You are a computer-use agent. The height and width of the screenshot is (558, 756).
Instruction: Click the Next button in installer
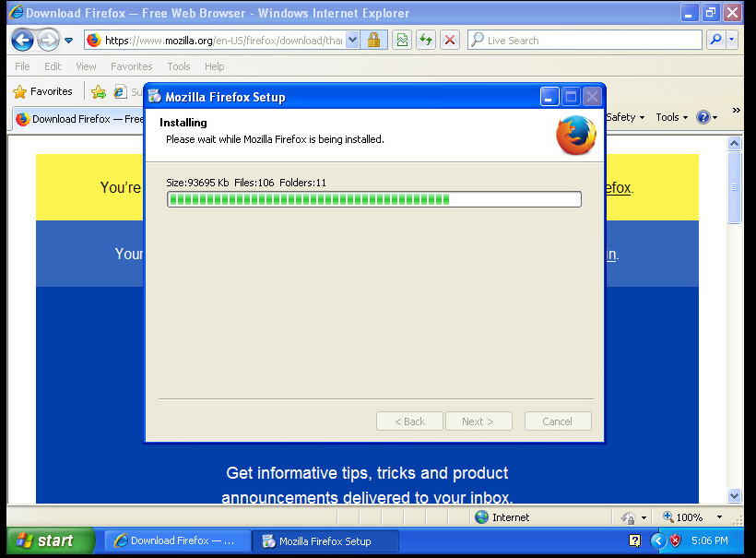click(478, 421)
